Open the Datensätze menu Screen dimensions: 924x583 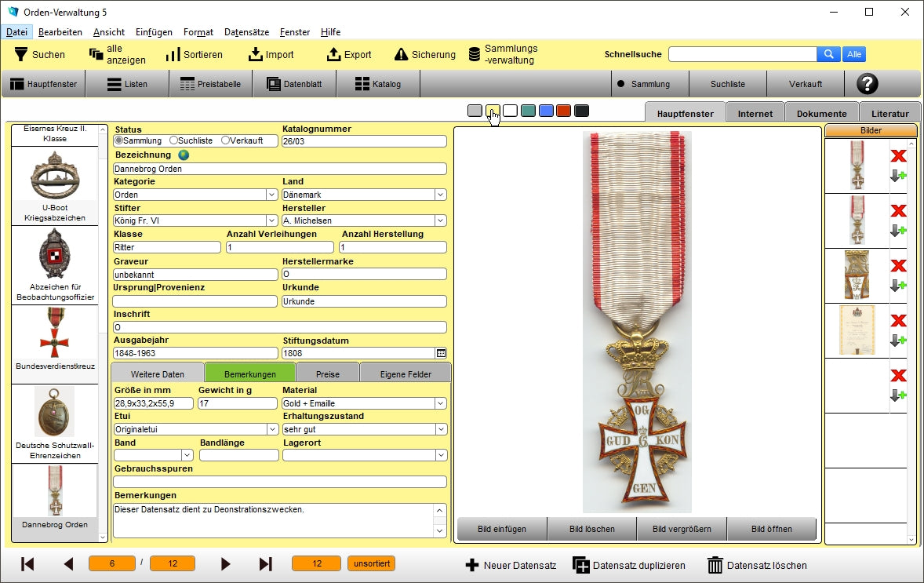point(246,32)
